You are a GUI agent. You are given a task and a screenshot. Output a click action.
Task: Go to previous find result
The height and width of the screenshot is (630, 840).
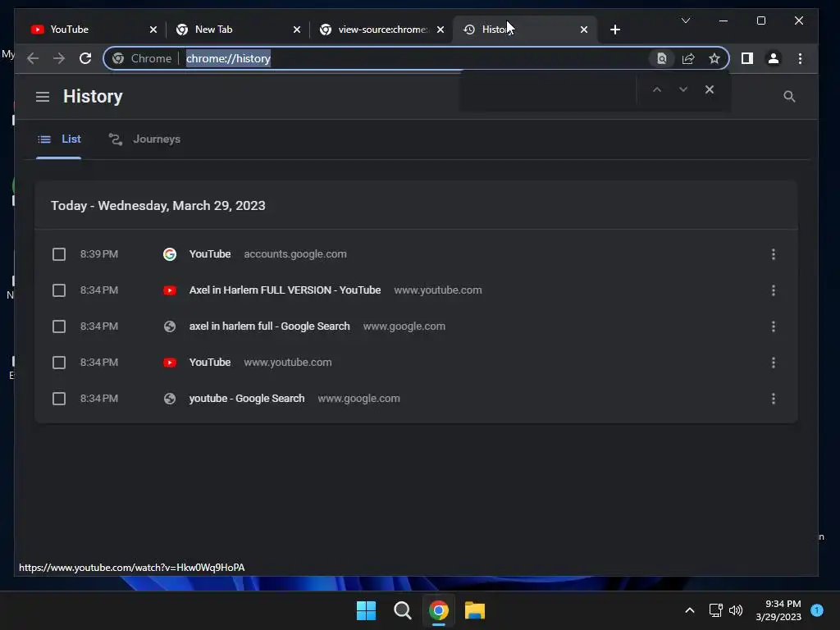pos(657,89)
